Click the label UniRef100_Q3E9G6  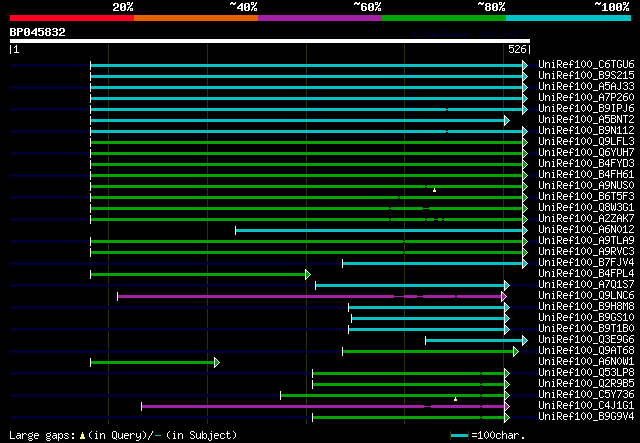tap(586, 340)
